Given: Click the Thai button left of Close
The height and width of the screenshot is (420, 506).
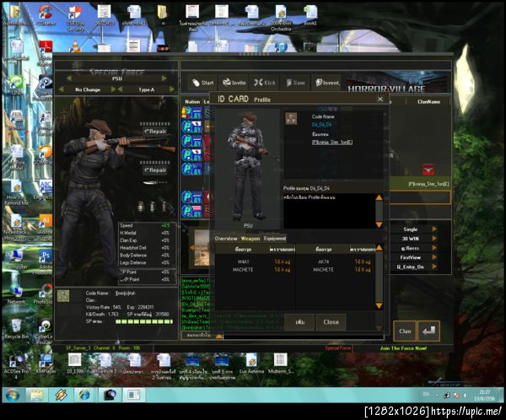Looking at the screenshot, I should coord(299,322).
